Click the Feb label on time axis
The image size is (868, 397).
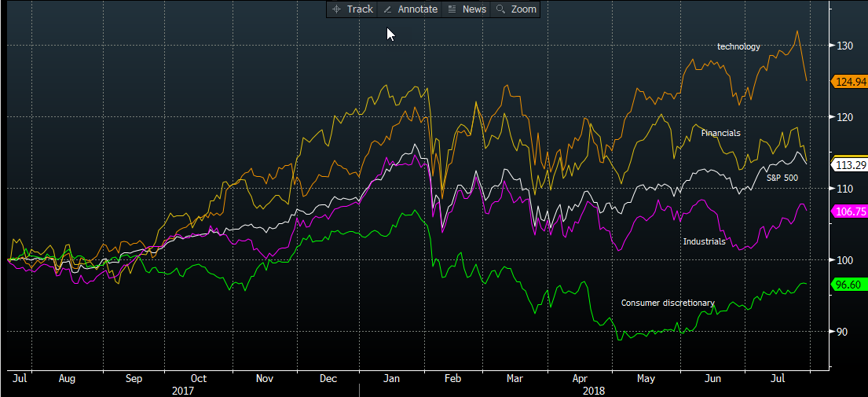click(452, 379)
